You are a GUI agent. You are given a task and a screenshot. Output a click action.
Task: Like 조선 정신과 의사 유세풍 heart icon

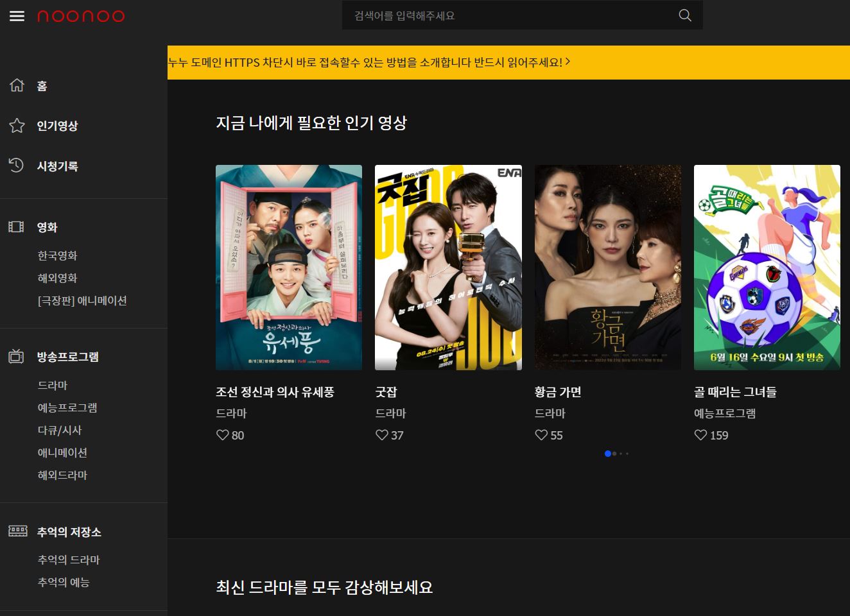click(222, 435)
